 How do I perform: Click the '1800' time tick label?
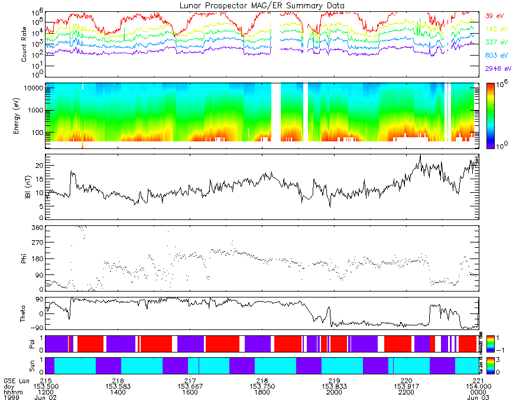(x=262, y=392)
